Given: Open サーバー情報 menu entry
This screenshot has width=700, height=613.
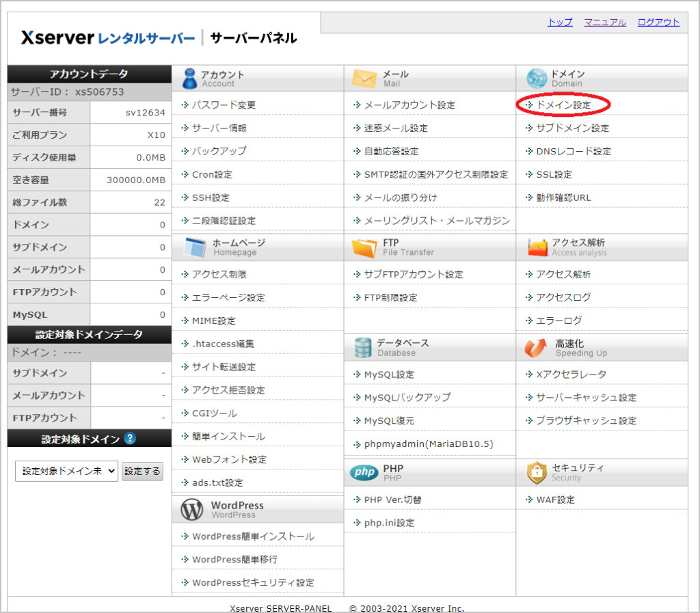Looking at the screenshot, I should click(219, 128).
